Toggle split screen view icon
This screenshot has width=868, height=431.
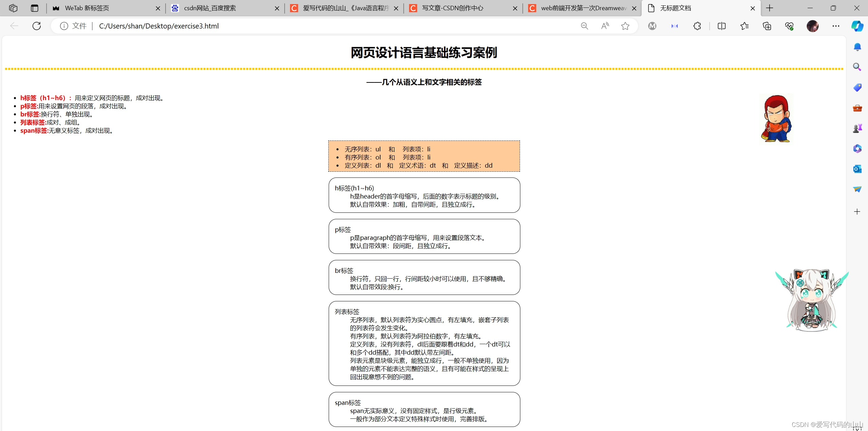click(721, 26)
